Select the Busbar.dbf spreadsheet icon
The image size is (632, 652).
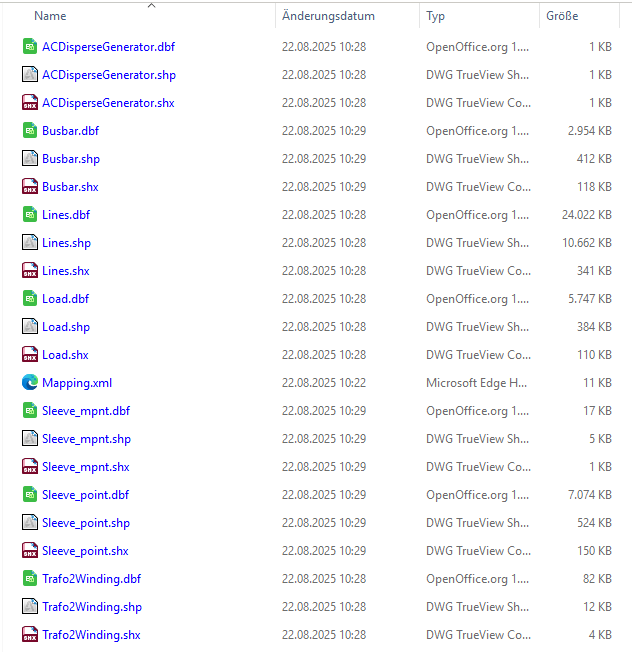[30, 131]
